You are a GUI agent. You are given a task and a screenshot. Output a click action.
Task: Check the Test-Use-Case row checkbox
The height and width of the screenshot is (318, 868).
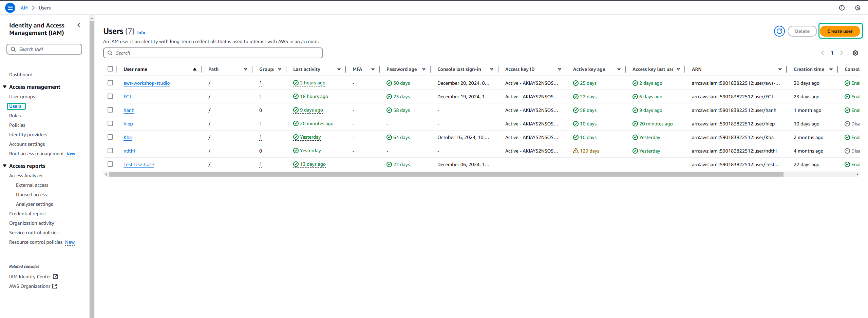(x=110, y=164)
